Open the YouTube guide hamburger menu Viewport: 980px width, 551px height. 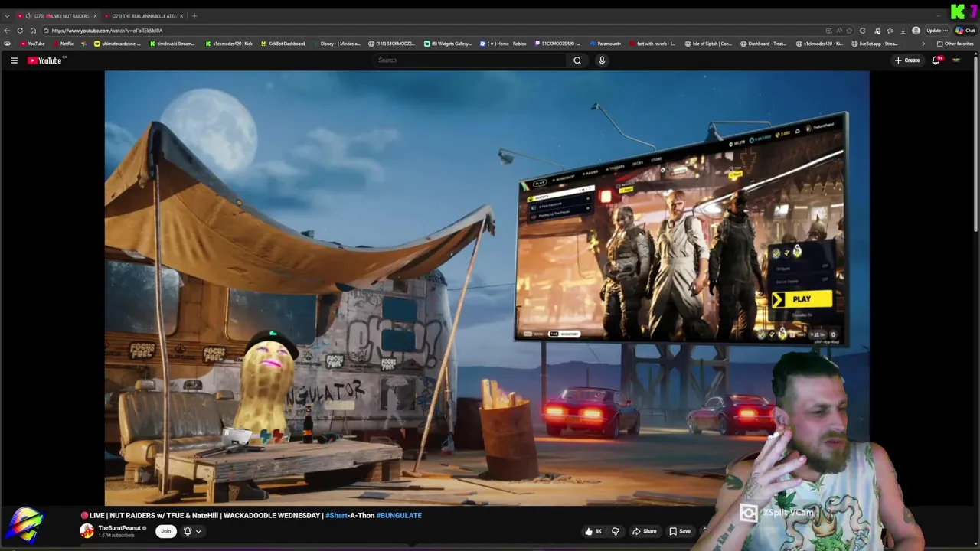click(14, 60)
